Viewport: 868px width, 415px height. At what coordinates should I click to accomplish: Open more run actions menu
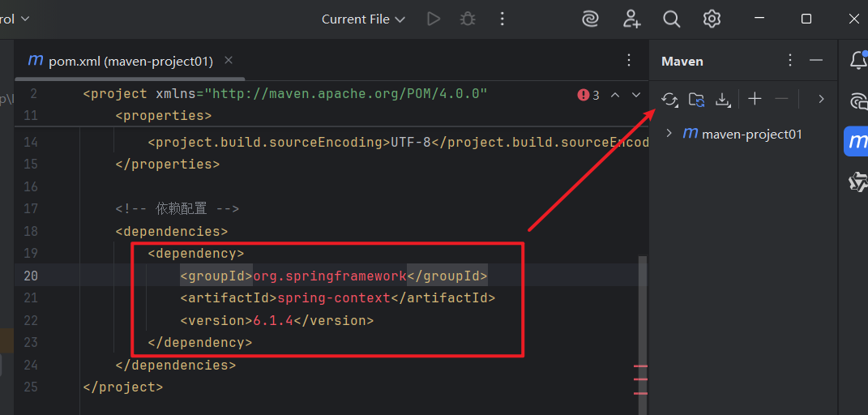click(x=502, y=19)
